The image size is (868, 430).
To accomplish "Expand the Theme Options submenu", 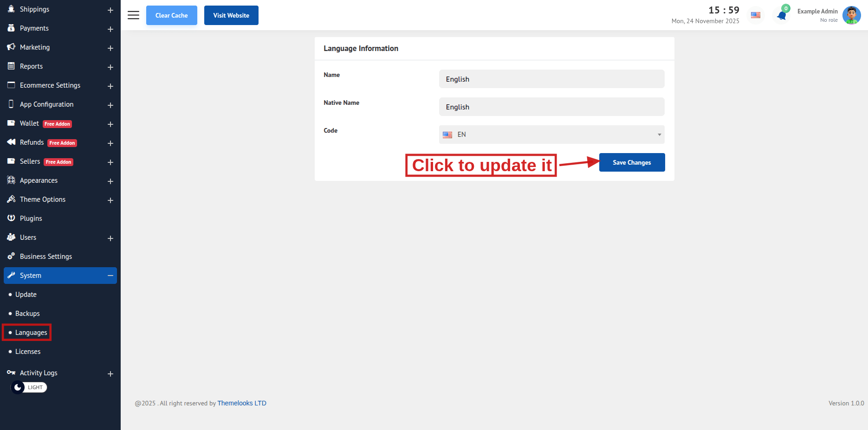I will pos(110,200).
